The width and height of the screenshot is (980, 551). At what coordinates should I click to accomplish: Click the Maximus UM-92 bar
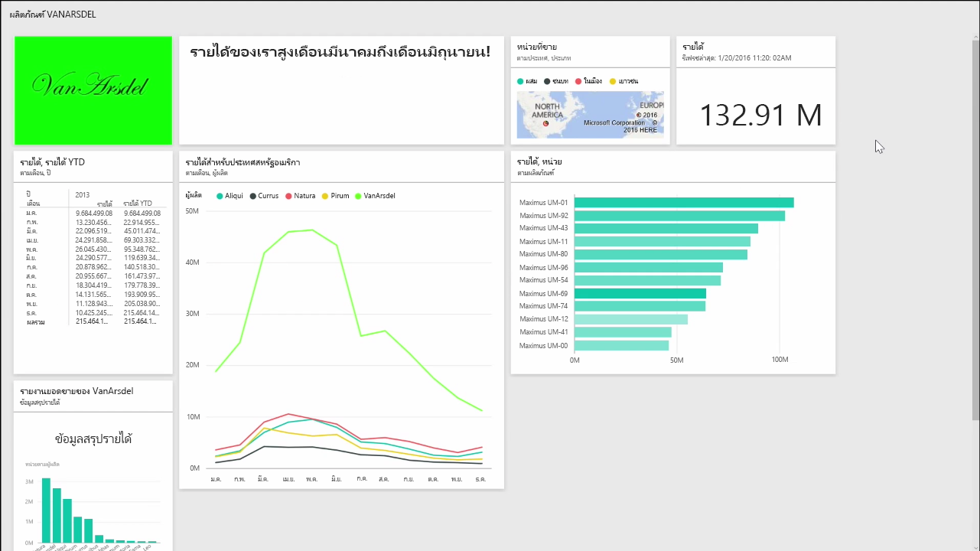pyautogui.click(x=679, y=216)
